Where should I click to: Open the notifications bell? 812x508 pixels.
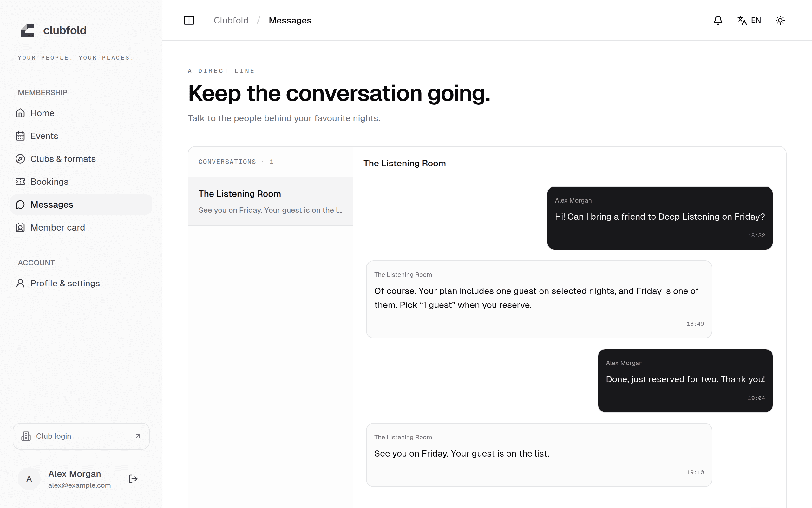(718, 21)
